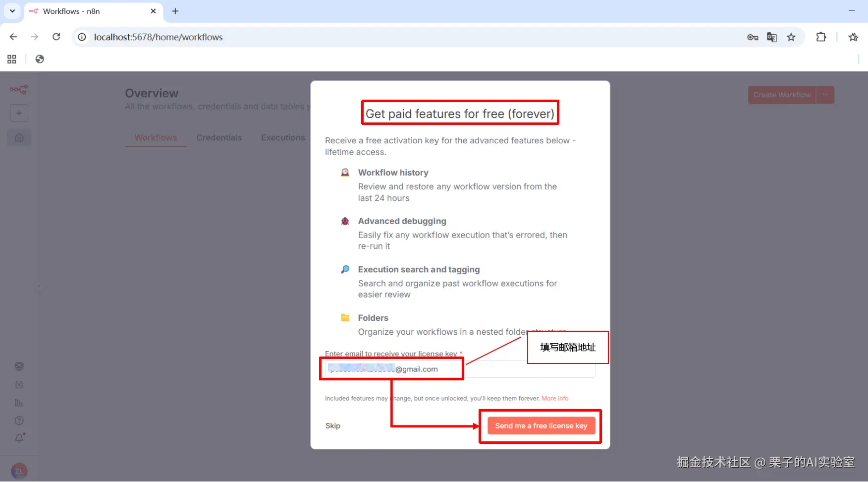Click the Create Workflow button
868x482 pixels.
click(x=782, y=95)
